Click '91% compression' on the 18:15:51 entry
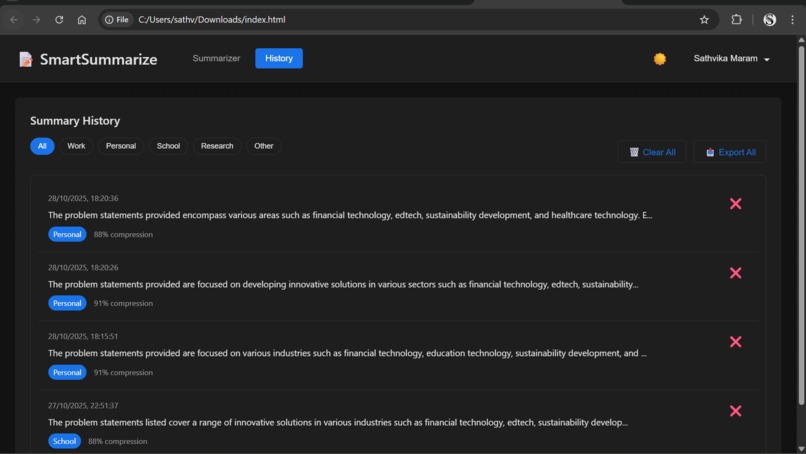806x454 pixels. point(123,372)
